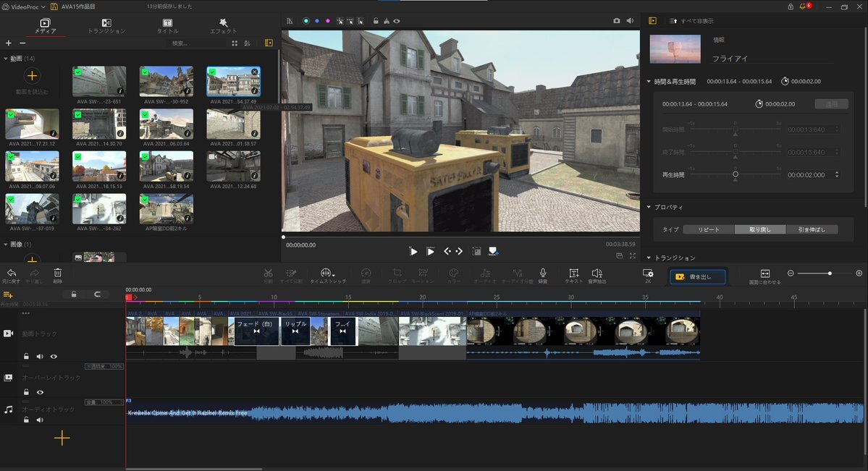
Task: Open the VideoProc application menu
Action: click(x=24, y=7)
